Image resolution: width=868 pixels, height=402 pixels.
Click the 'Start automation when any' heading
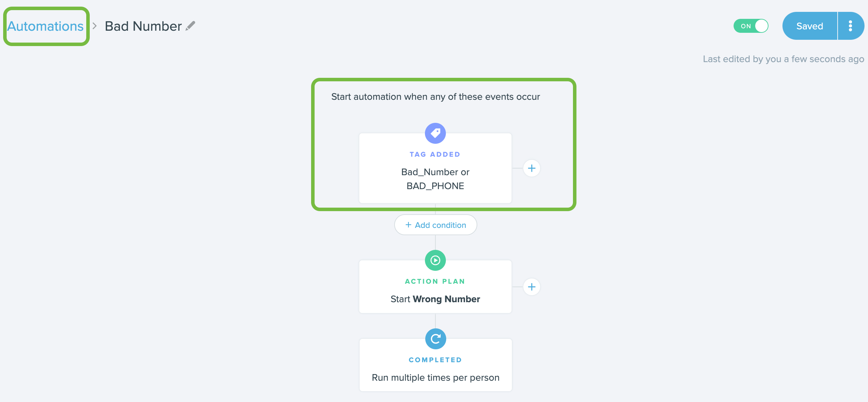pos(435,97)
